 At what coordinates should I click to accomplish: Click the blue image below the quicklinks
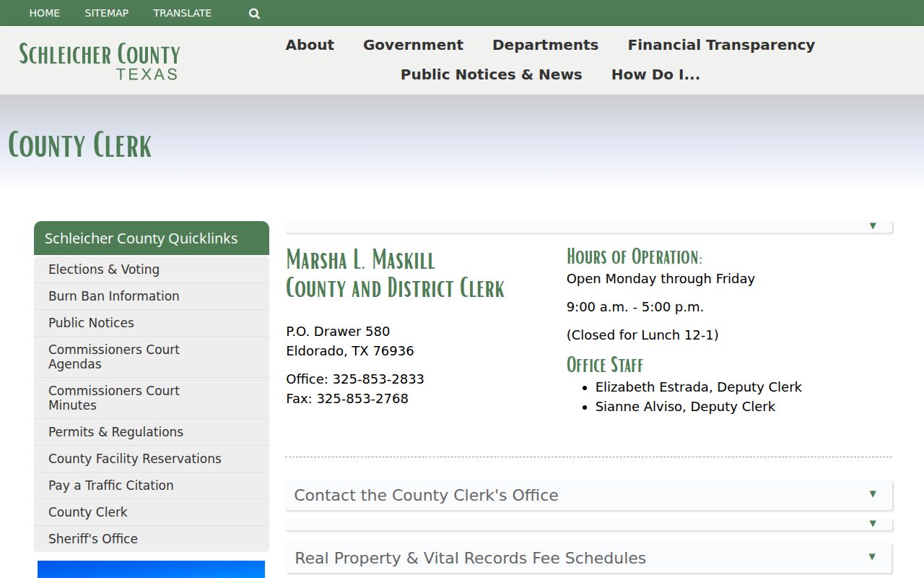click(x=152, y=569)
